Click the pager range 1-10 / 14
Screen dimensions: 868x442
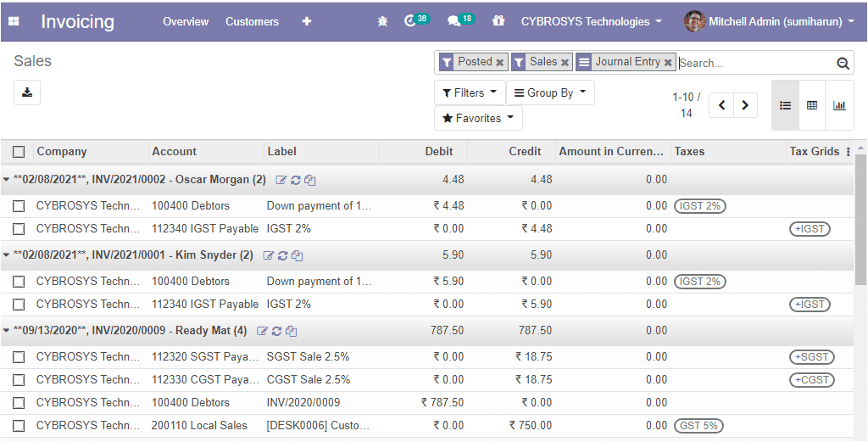click(686, 104)
